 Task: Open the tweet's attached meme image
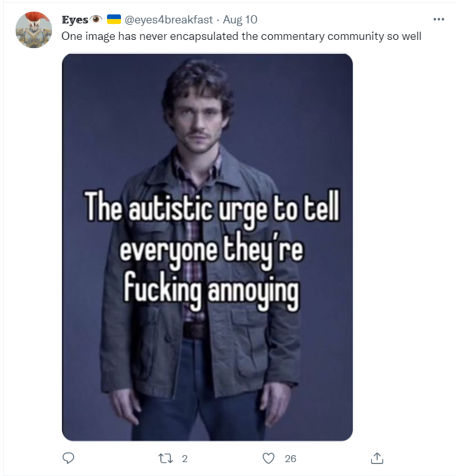[x=207, y=247]
